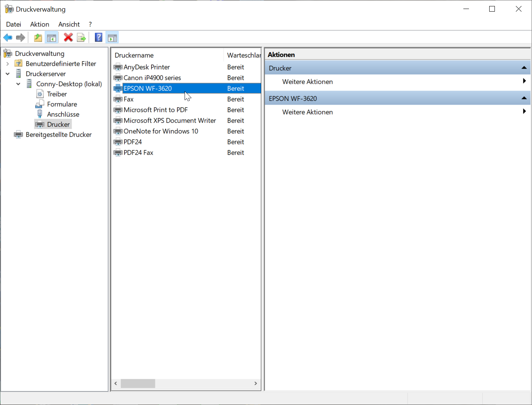
Task: Click the folder Up one level icon
Action: (38, 37)
